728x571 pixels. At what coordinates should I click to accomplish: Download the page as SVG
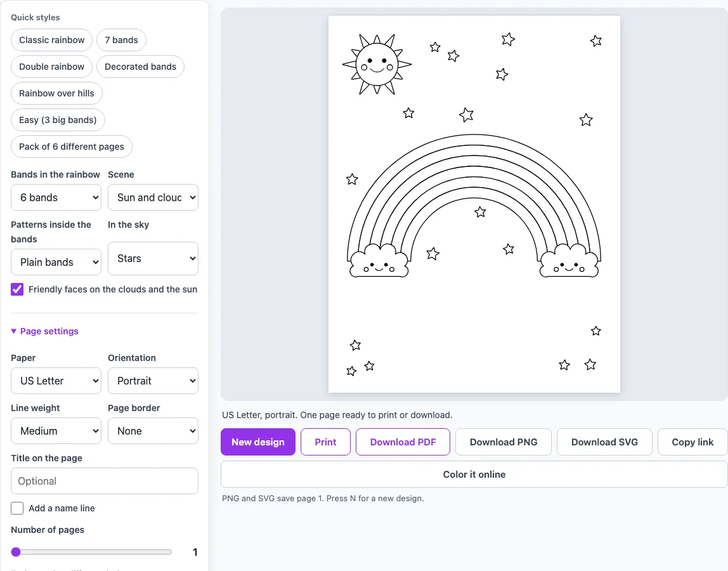[604, 442]
